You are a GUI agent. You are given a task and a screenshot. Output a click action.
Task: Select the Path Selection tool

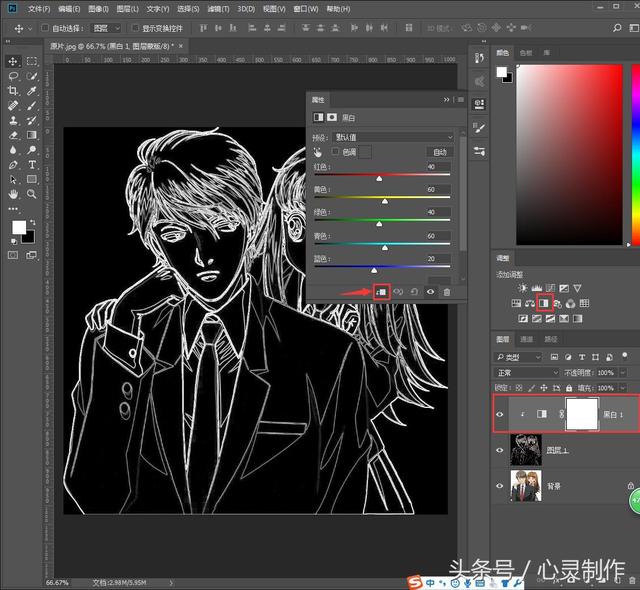coord(13,179)
